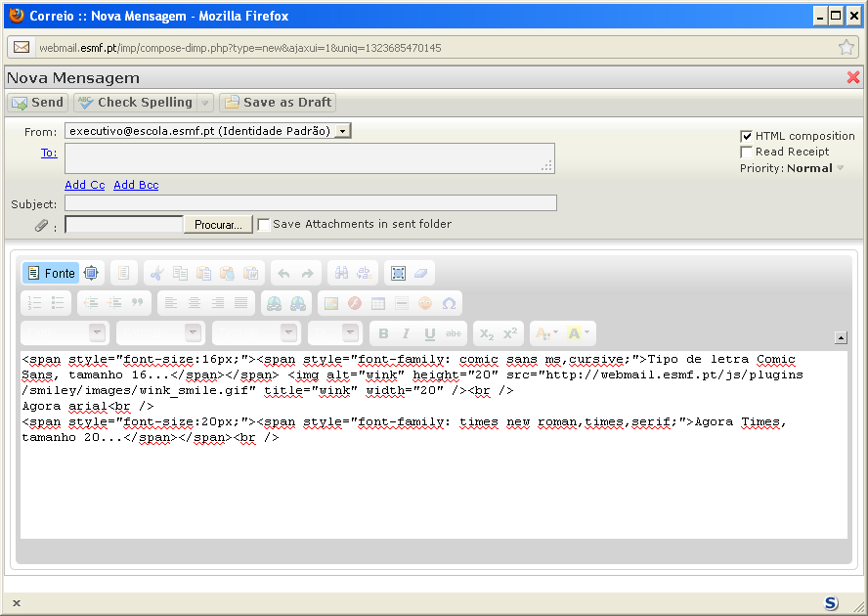Open the From identity dropdown
Image resolution: width=868 pixels, height=616 pixels.
click(342, 131)
